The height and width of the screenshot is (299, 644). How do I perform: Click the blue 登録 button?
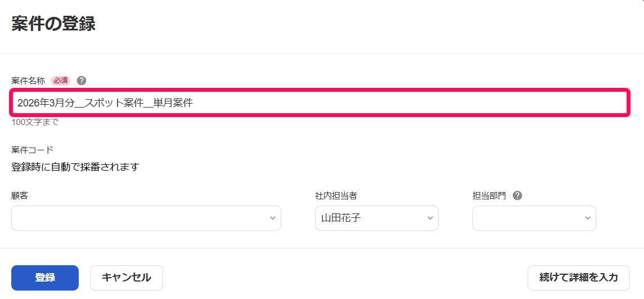[45, 278]
